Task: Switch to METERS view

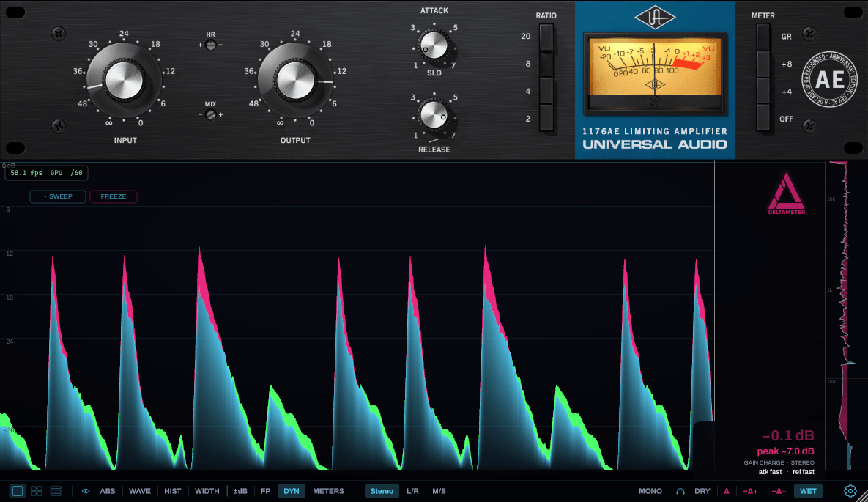Action: pos(328,491)
